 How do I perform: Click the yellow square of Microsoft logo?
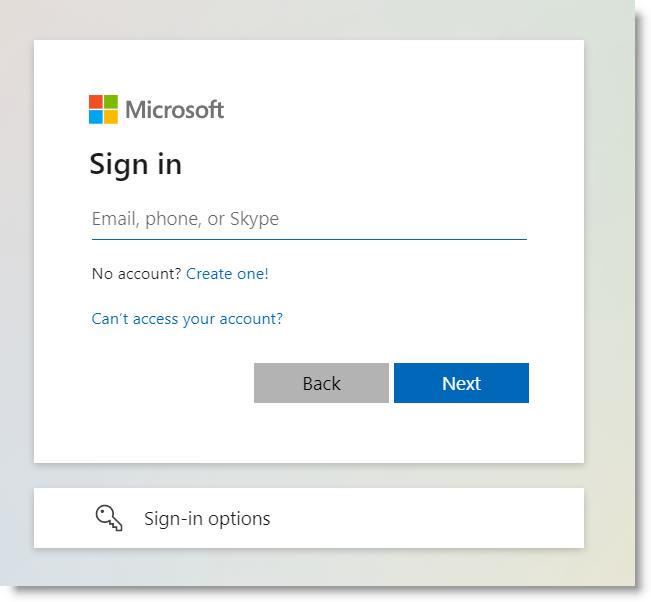111,117
